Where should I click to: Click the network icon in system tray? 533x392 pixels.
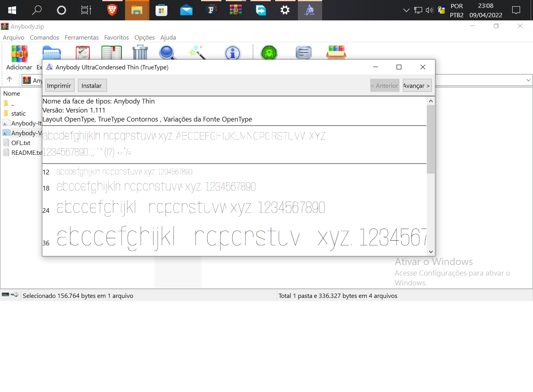click(418, 10)
